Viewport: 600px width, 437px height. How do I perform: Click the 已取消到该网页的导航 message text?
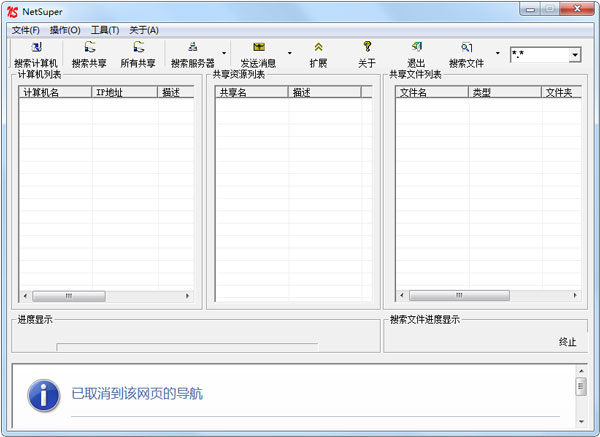pos(137,394)
